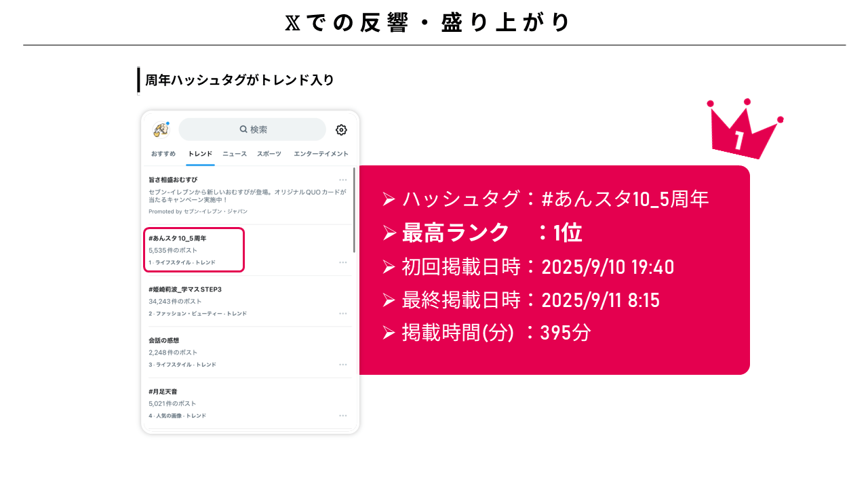
Task: Switch to the おすすめ tab
Action: (x=163, y=154)
